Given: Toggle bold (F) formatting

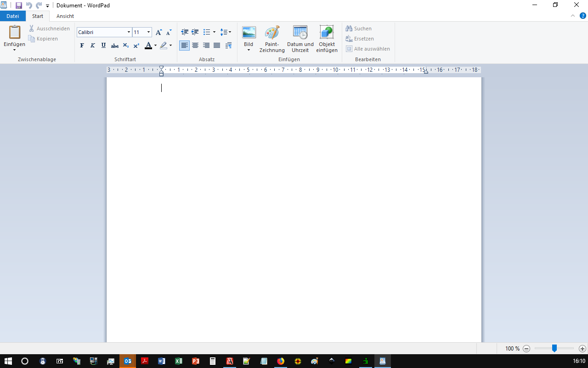Looking at the screenshot, I should pyautogui.click(x=82, y=46).
